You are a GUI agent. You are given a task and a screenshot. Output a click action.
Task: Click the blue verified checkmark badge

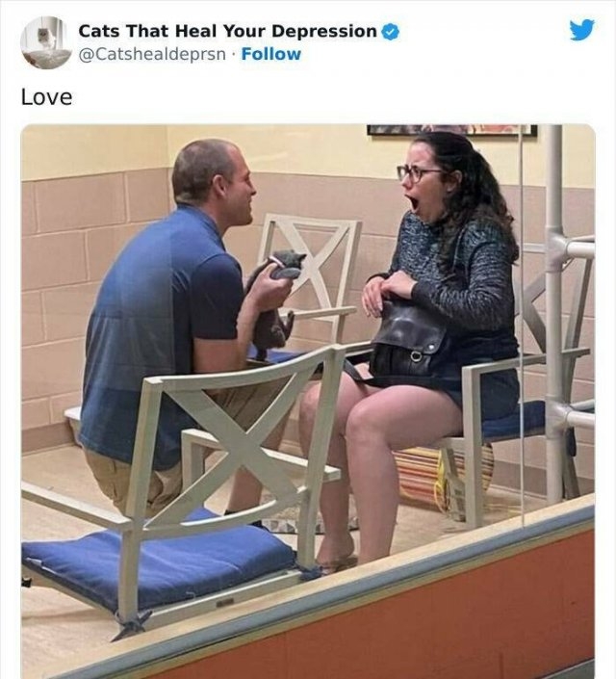[x=392, y=32]
